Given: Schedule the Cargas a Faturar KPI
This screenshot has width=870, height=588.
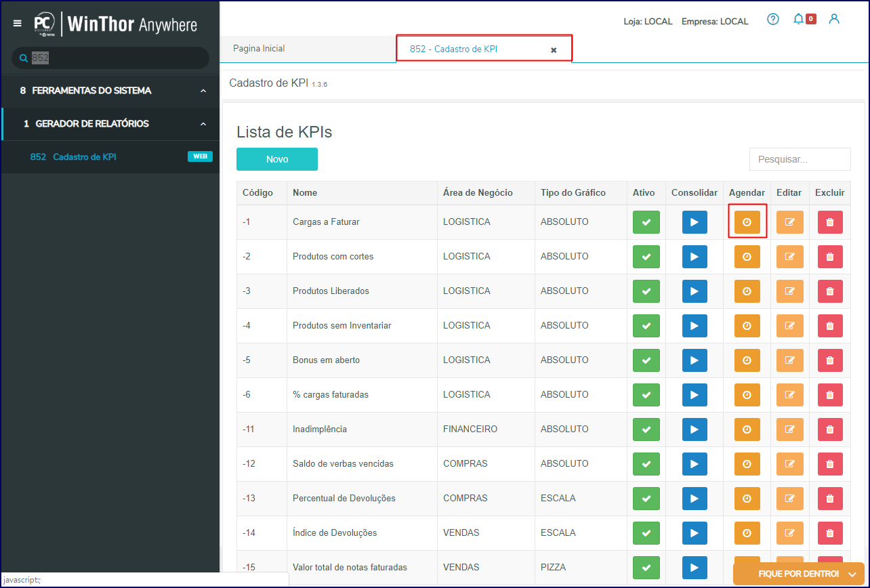Looking at the screenshot, I should coord(747,222).
